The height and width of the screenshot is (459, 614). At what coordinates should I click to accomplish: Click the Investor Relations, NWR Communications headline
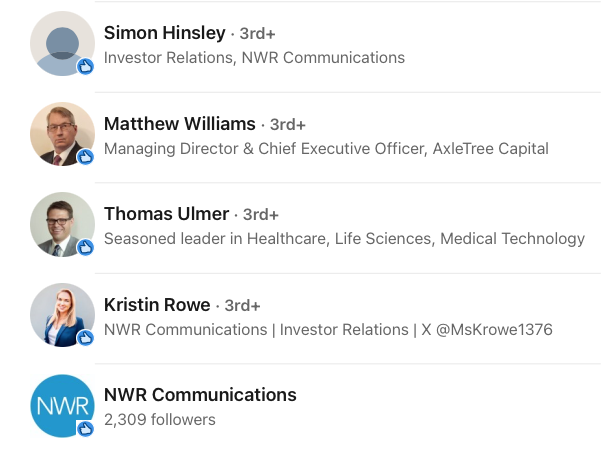click(x=254, y=58)
